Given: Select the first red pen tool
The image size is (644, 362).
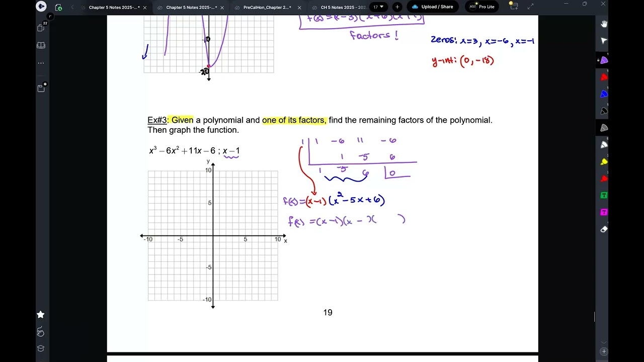Looking at the screenshot, I should 604,77.
